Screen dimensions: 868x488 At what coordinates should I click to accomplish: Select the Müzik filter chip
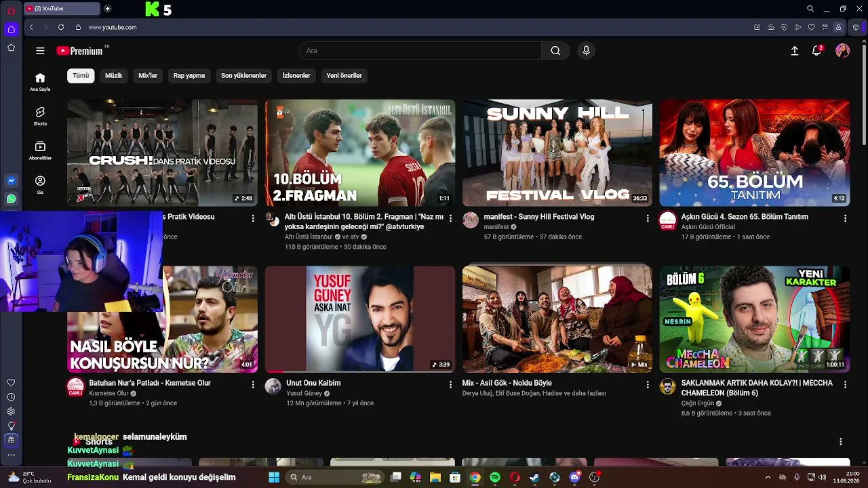click(x=114, y=76)
